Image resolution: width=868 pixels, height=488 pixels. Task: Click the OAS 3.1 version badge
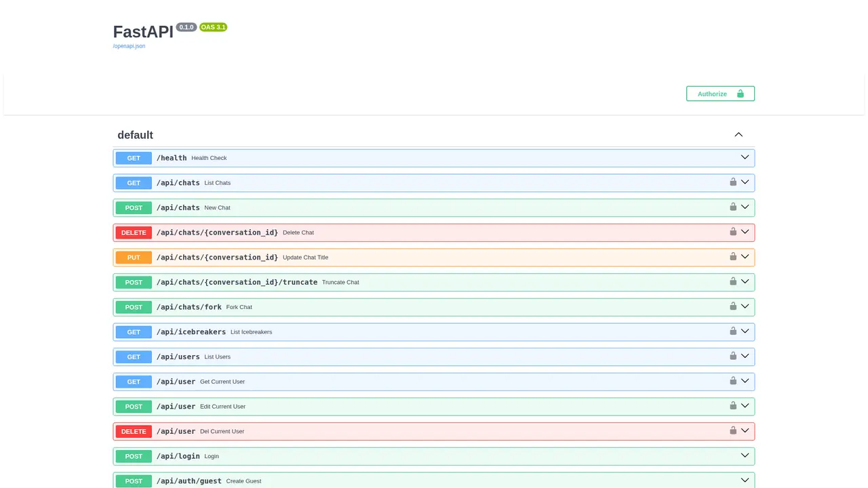[x=213, y=27]
